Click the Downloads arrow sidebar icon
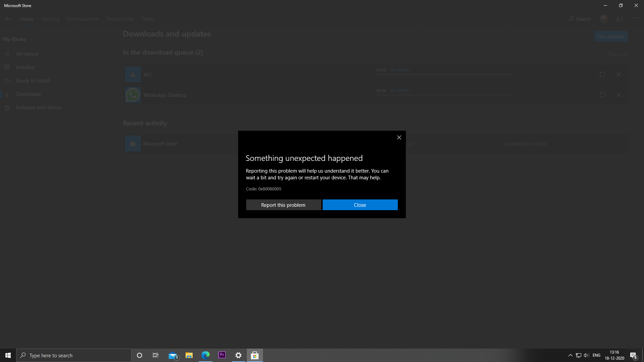The width and height of the screenshot is (644, 362). (7, 94)
